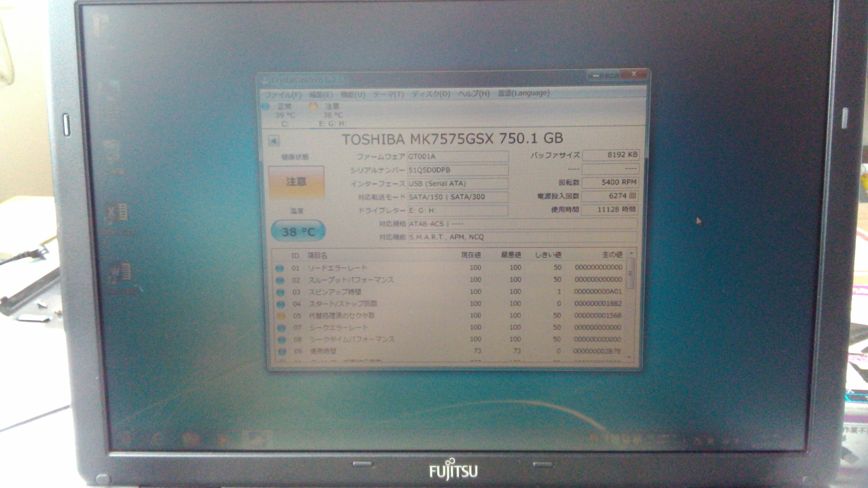The width and height of the screenshot is (868, 488).
Task: Open the ディスク(D) menu
Action: point(431,94)
